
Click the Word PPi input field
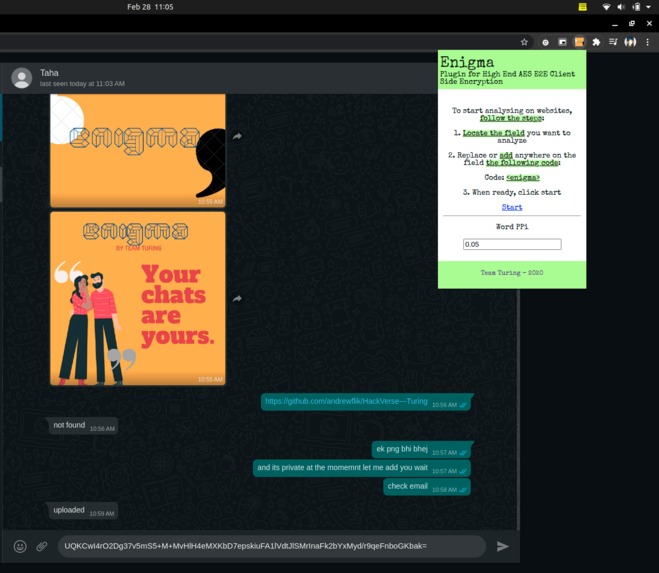click(512, 244)
